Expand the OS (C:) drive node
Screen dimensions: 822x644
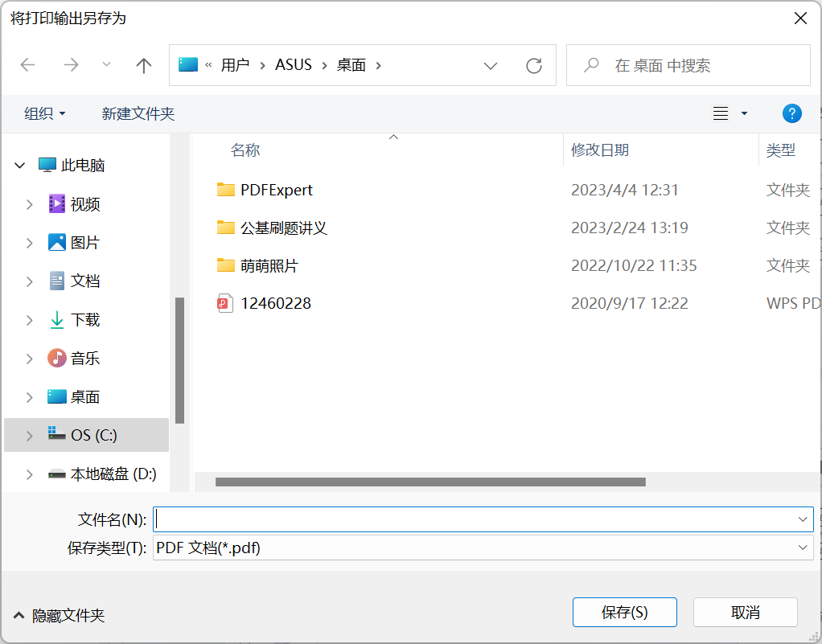tap(31, 435)
